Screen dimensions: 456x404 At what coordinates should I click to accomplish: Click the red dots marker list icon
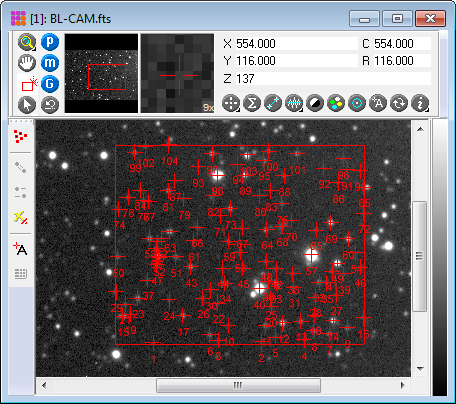click(21, 136)
